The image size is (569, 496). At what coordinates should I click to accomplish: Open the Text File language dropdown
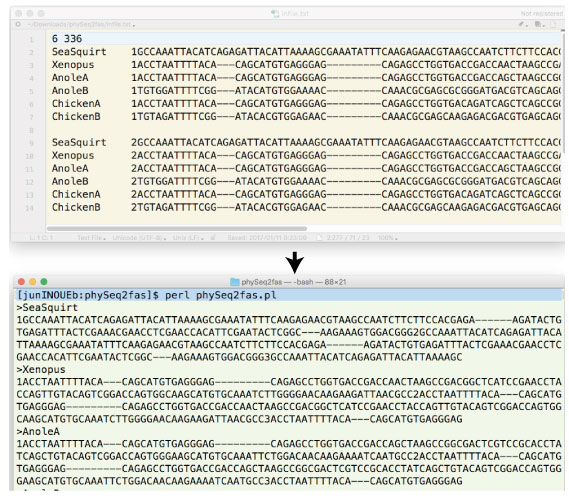pos(91,238)
